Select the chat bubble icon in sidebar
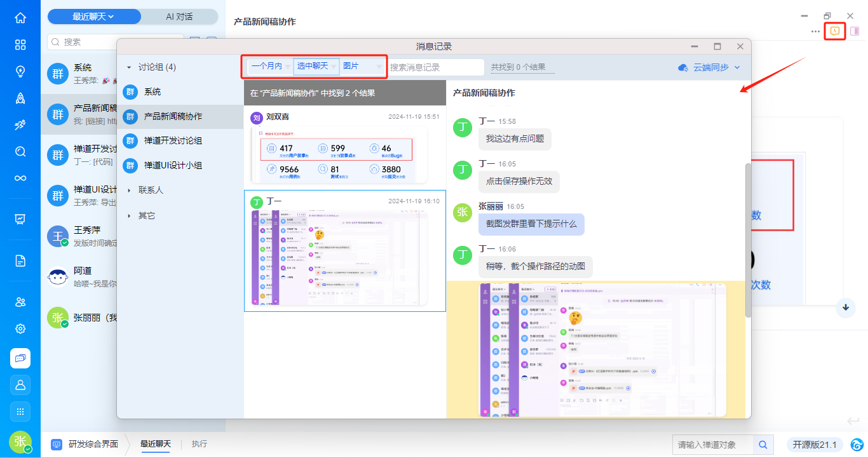 (20, 358)
